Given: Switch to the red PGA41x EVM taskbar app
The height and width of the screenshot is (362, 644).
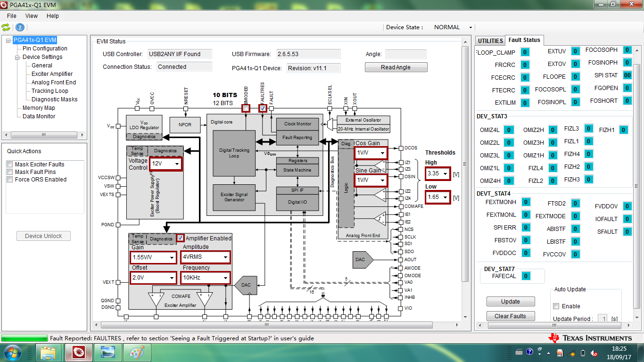Looking at the screenshot, I should pyautogui.click(x=78, y=353).
